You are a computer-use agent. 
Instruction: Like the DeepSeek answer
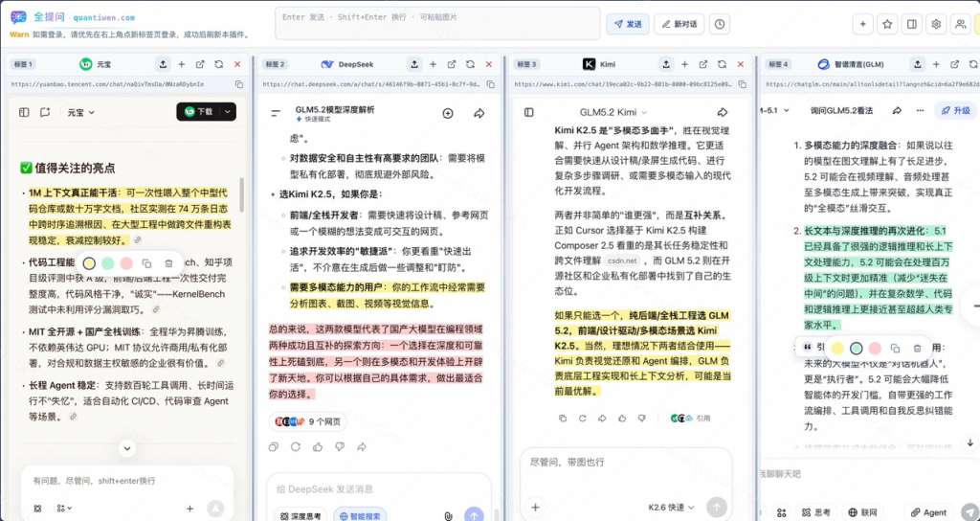click(318, 447)
